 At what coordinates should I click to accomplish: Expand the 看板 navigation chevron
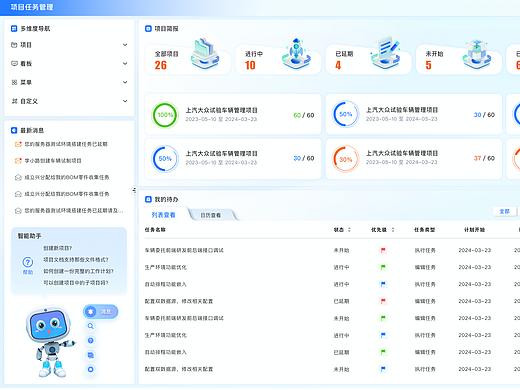[125, 63]
